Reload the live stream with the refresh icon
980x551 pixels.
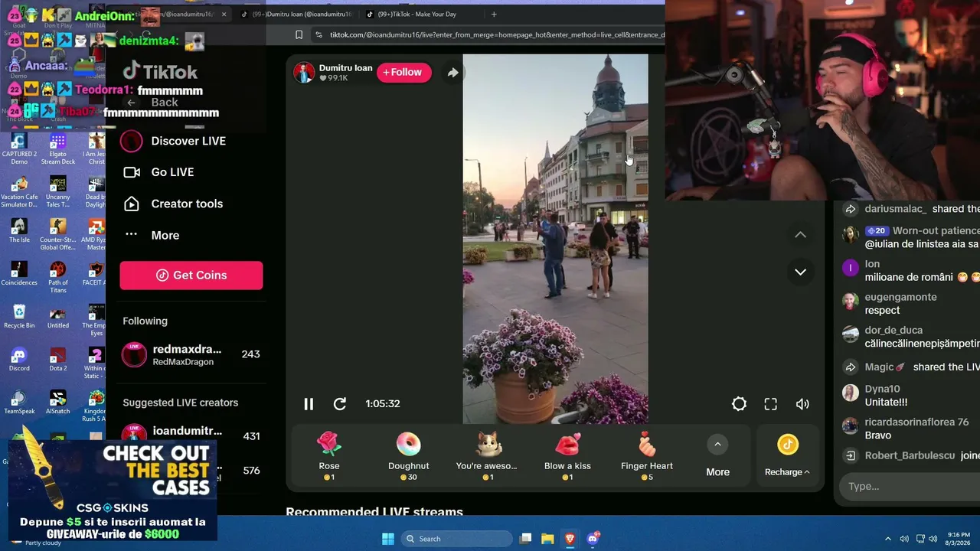[340, 404]
